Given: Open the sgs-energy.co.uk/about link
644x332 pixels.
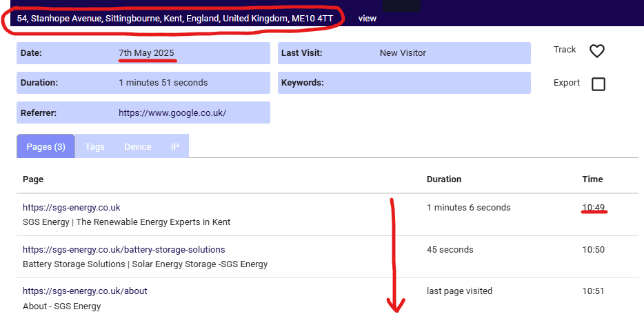Looking at the screenshot, I should click(x=85, y=291).
